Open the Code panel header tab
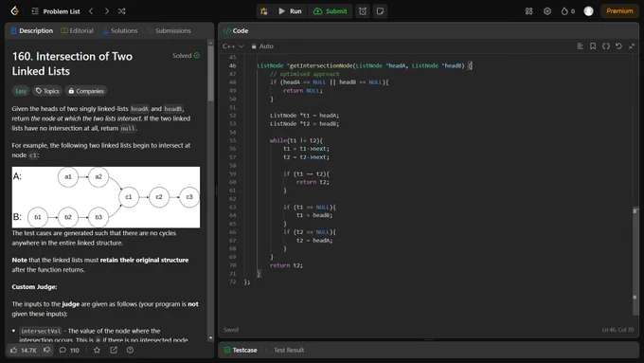Viewport: 644px width, 363px height. (x=236, y=31)
